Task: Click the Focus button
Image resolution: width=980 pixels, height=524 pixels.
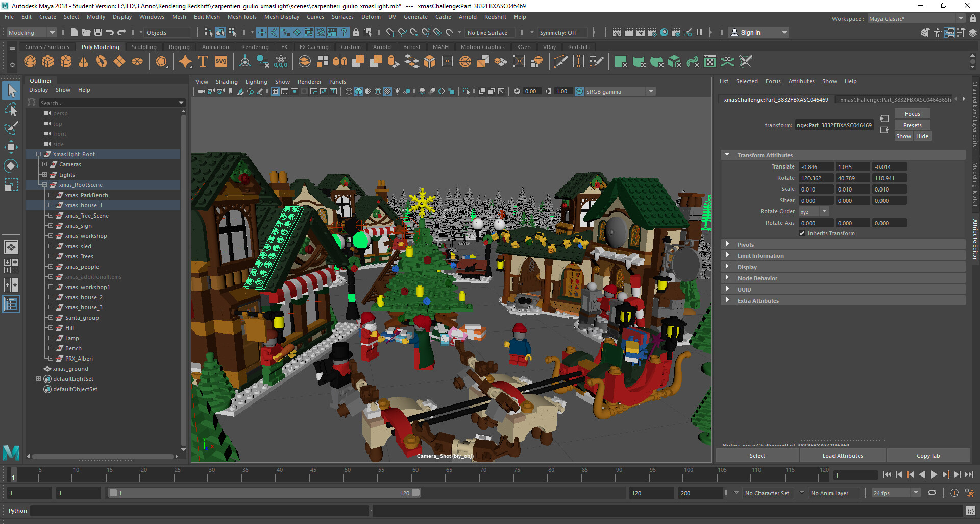Action: point(912,114)
